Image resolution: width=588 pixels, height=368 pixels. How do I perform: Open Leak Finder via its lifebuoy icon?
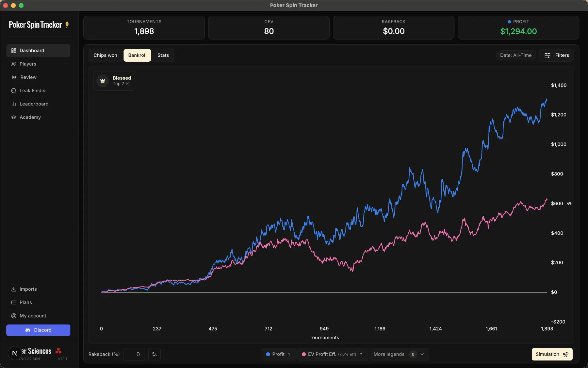(14, 91)
